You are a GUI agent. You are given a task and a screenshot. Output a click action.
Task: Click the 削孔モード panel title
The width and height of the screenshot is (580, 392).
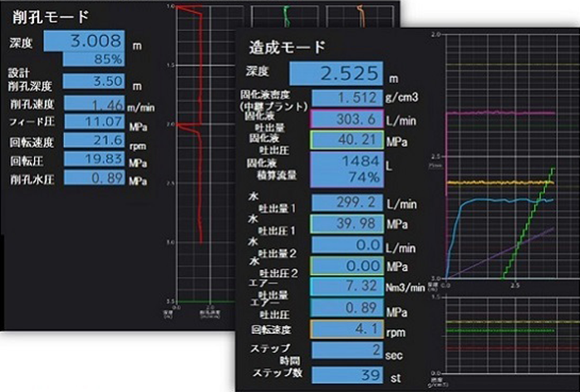pos(46,16)
